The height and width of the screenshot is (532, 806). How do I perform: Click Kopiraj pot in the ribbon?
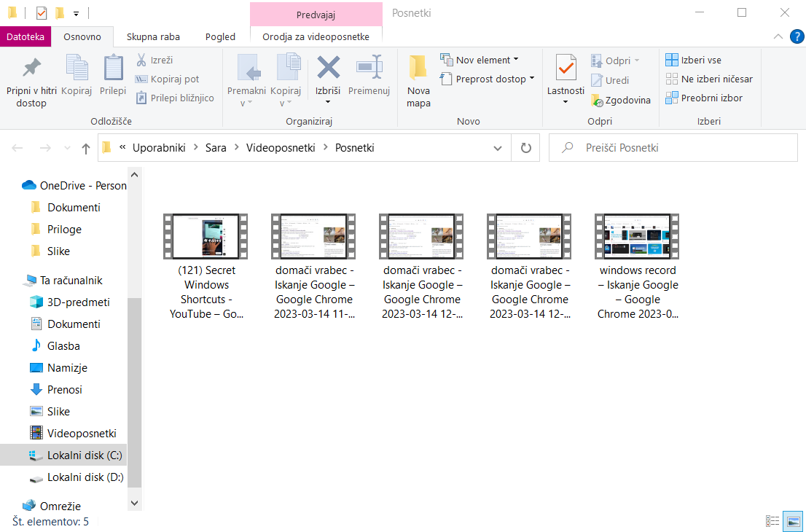point(167,79)
